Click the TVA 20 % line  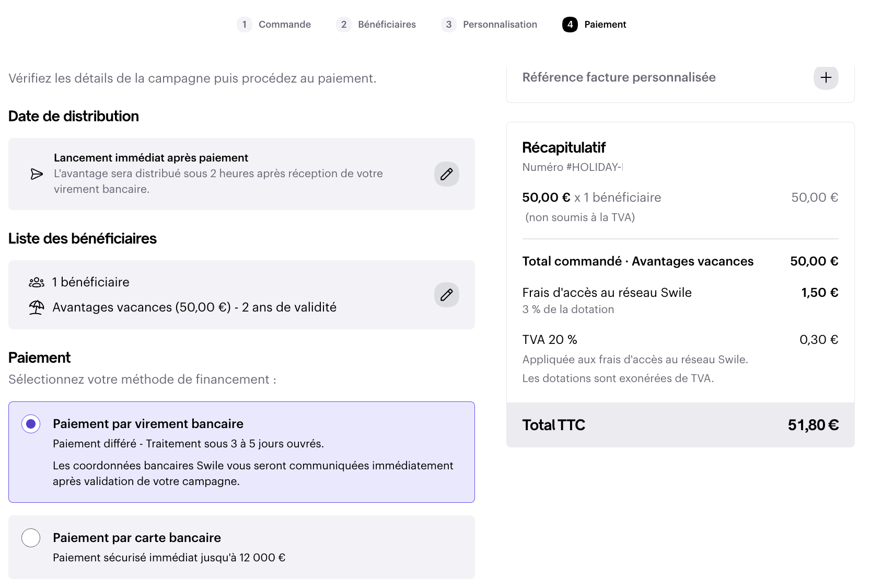tap(550, 340)
